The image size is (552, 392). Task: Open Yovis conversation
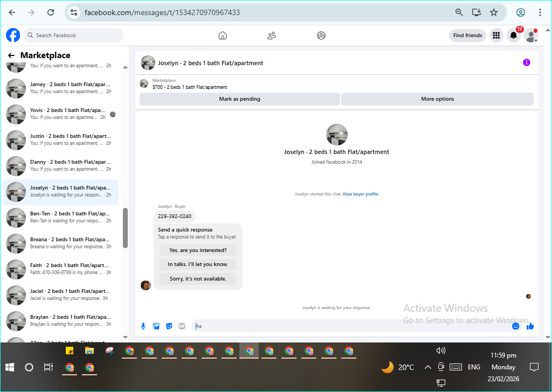61,114
